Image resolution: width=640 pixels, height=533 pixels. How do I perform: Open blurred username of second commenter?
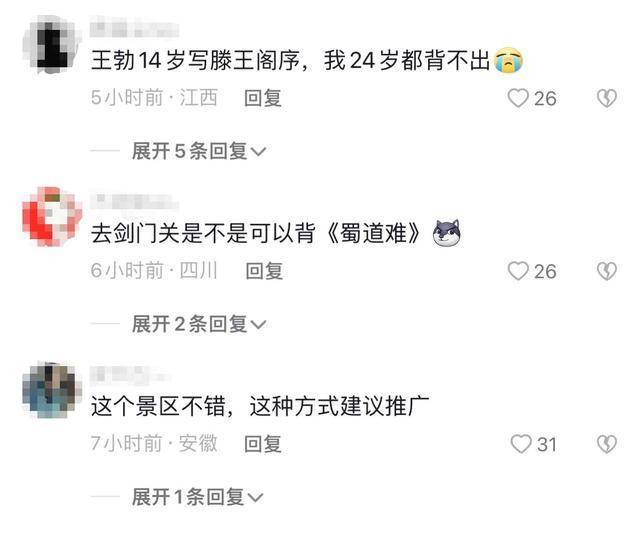pos(134,202)
